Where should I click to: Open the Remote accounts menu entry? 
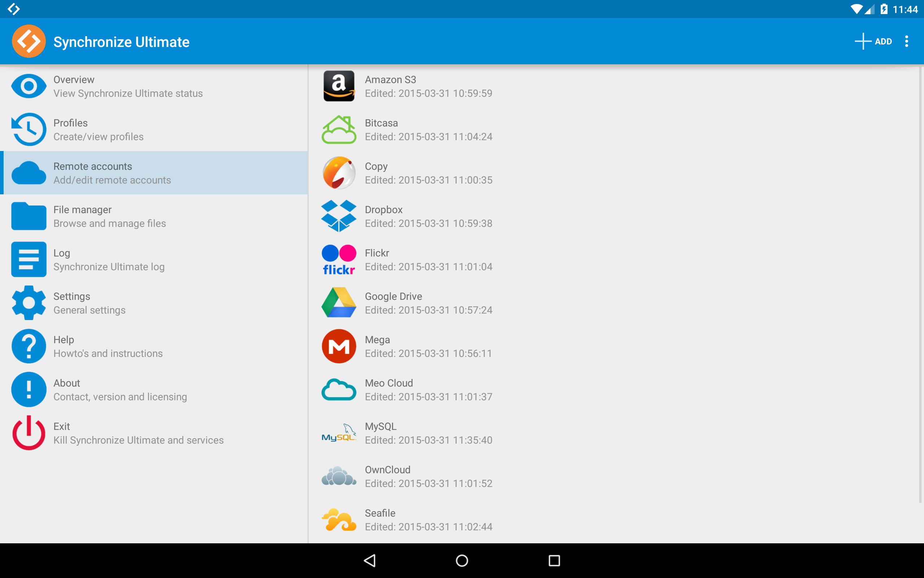pyautogui.click(x=154, y=173)
